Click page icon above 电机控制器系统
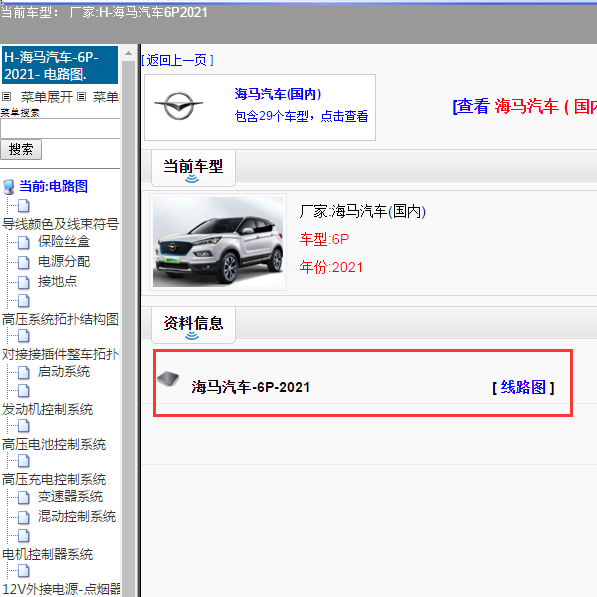Image resolution: width=597 pixels, height=597 pixels. click(x=24, y=535)
